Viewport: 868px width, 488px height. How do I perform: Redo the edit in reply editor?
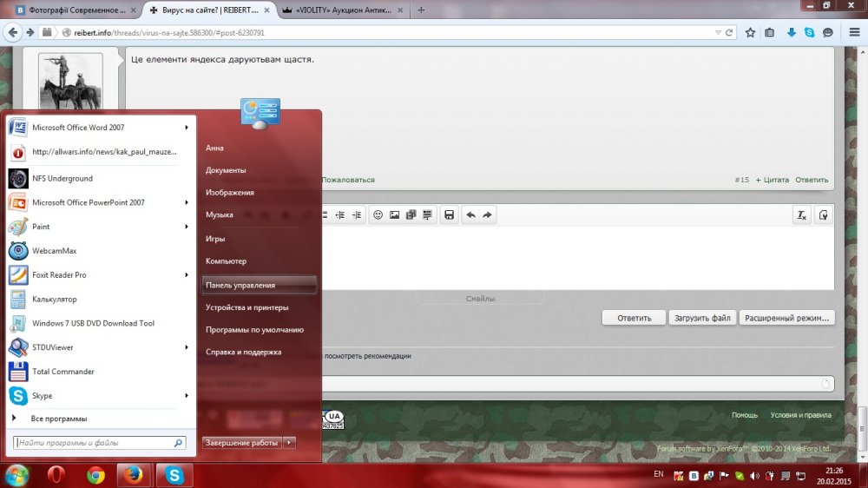coord(487,215)
